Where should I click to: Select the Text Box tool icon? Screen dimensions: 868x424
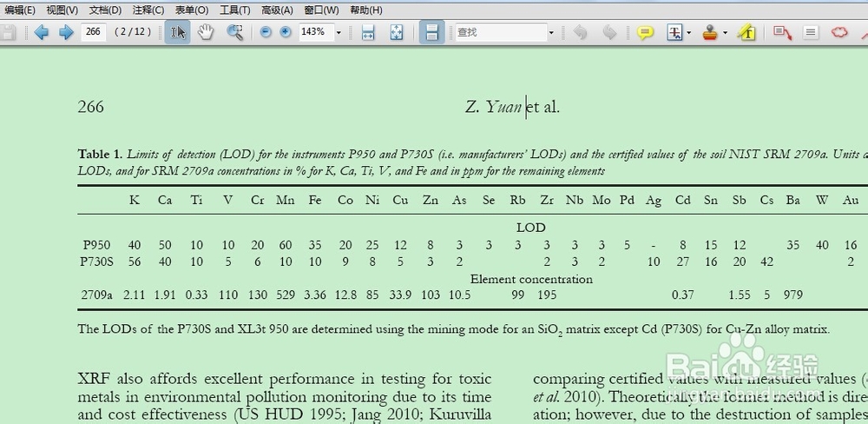pyautogui.click(x=811, y=32)
